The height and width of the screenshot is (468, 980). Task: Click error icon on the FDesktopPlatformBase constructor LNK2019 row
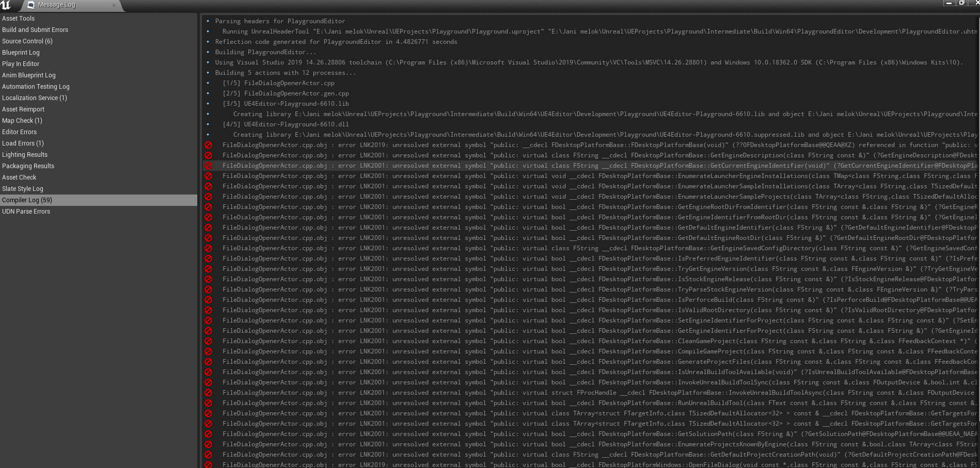(x=209, y=146)
